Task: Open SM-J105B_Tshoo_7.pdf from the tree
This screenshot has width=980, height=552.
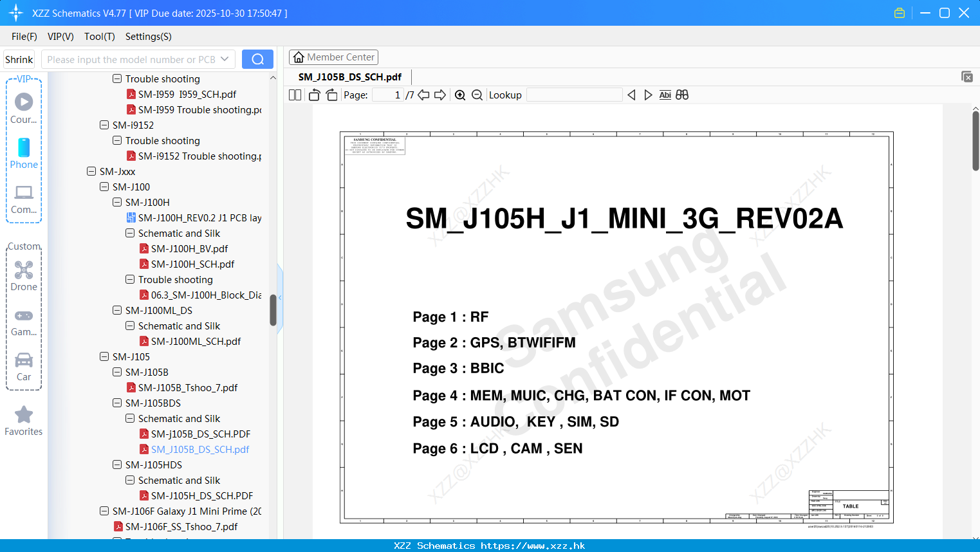Action: pyautogui.click(x=187, y=387)
